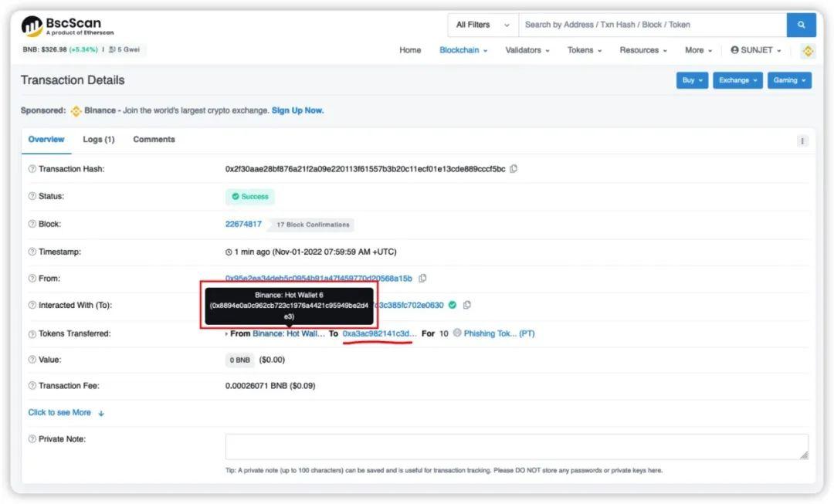
Task: Click the yellow Binance diamond icon top right
Action: (x=808, y=50)
